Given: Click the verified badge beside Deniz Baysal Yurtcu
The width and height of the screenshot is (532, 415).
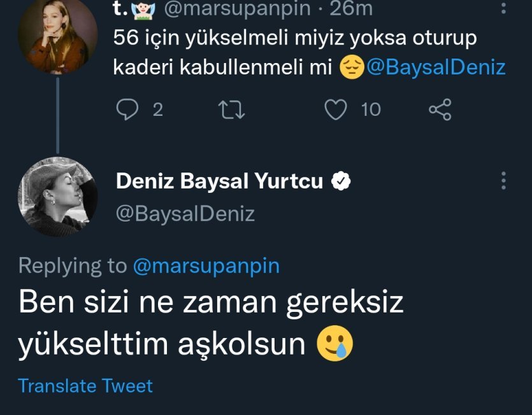Looking at the screenshot, I should pos(342,182).
